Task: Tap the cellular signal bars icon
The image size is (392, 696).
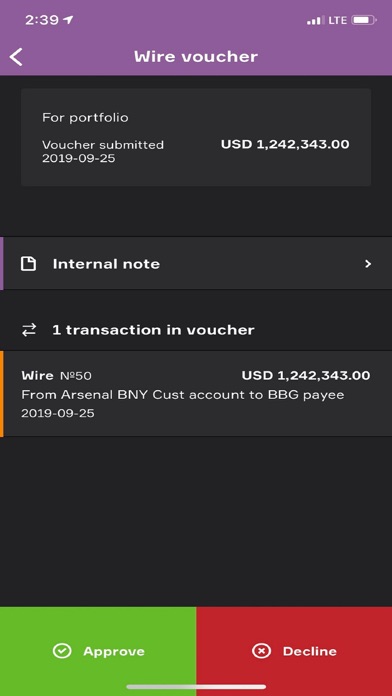Action: 316,20
